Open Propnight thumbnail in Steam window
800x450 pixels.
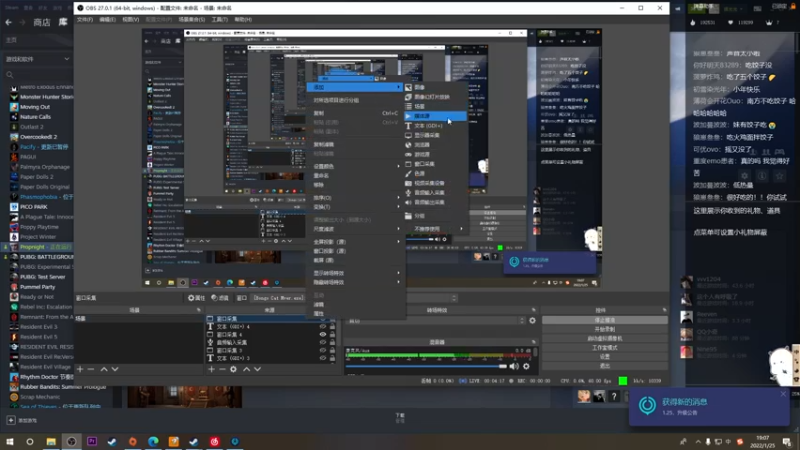(185, 397)
